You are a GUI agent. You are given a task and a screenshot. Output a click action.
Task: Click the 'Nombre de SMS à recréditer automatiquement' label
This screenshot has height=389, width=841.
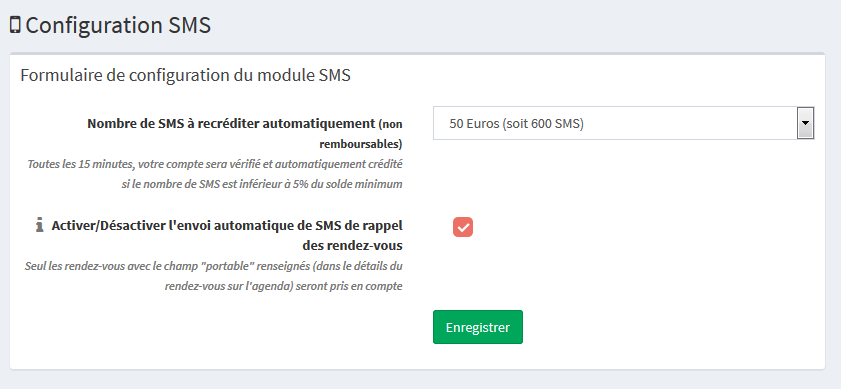pyautogui.click(x=231, y=123)
